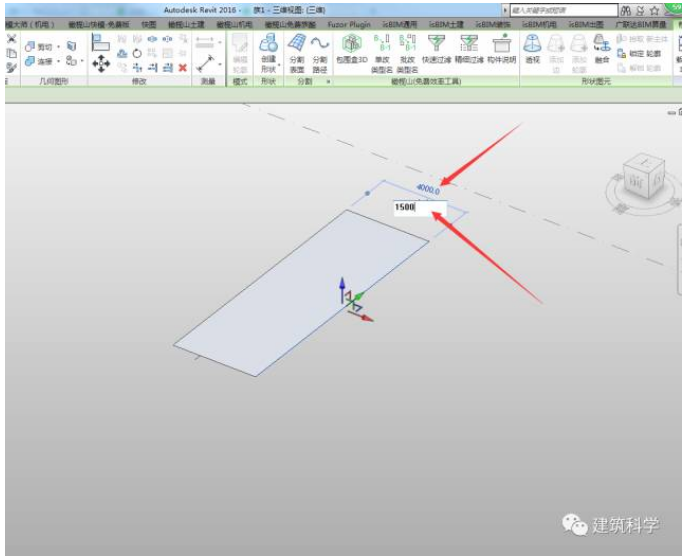Click the 创建形状 (Create Form) button
Viewport: 690px width, 558px height.
268,53
